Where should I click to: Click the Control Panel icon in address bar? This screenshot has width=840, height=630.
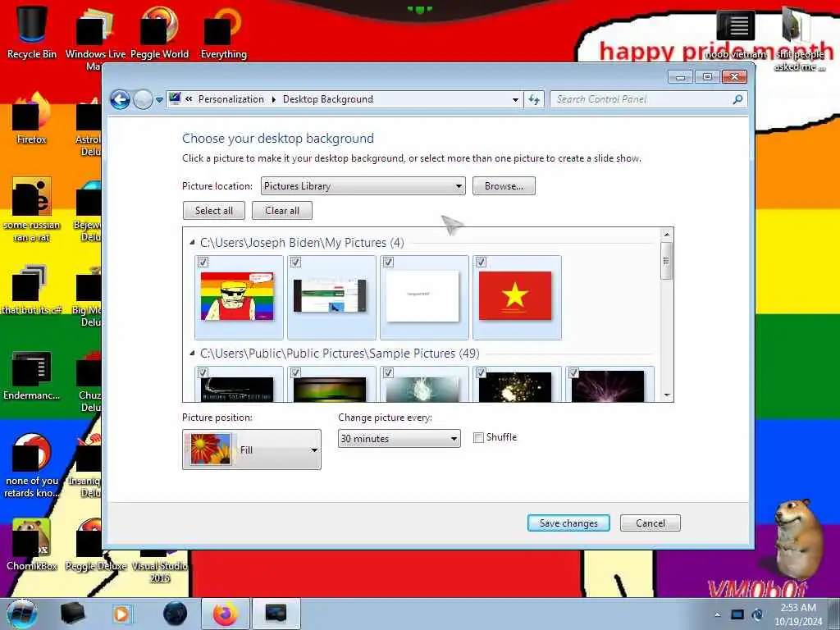[x=175, y=98]
